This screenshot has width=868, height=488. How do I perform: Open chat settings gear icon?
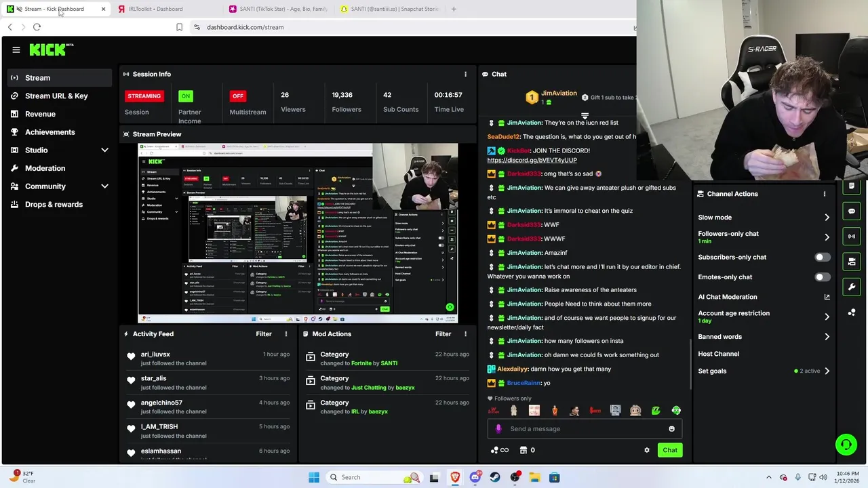647,450
